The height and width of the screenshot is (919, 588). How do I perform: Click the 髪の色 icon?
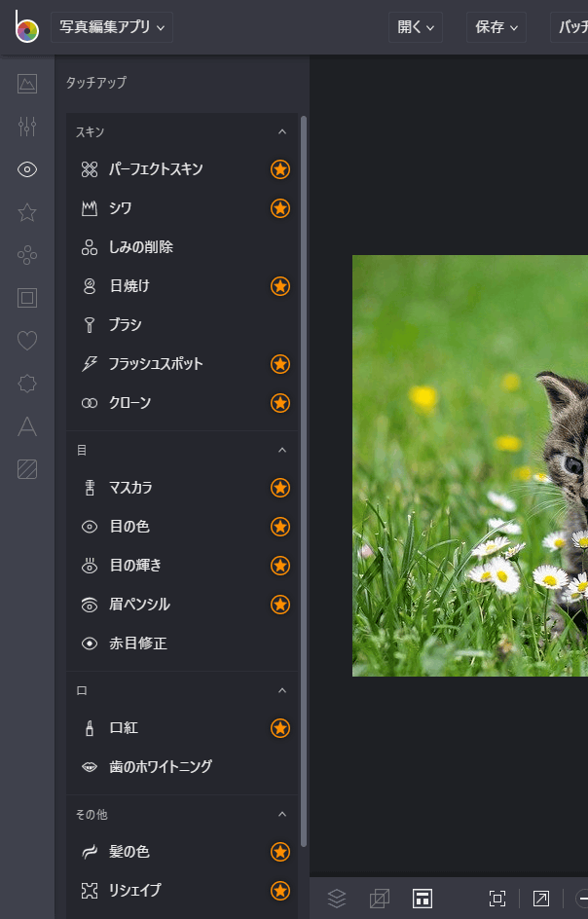pos(90,852)
